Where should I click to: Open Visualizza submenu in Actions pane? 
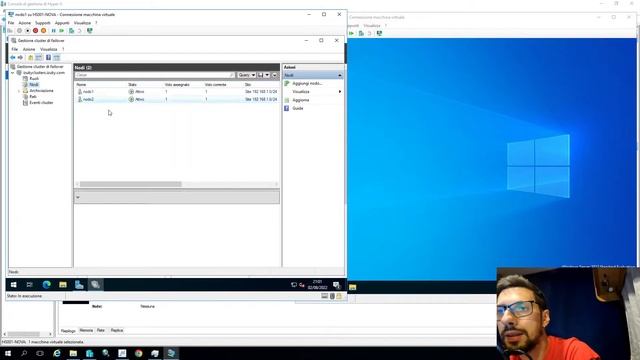click(301, 92)
